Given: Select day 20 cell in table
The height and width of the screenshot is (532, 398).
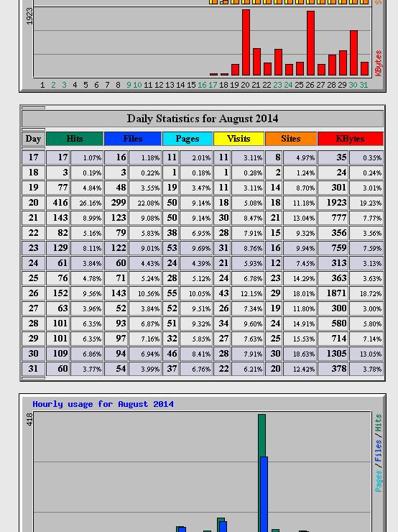Looking at the screenshot, I should pos(33,203).
